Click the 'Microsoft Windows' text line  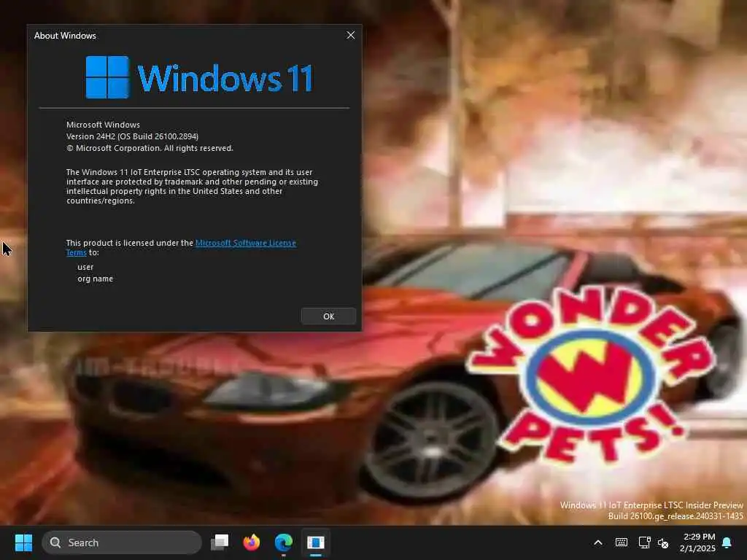tap(103, 124)
